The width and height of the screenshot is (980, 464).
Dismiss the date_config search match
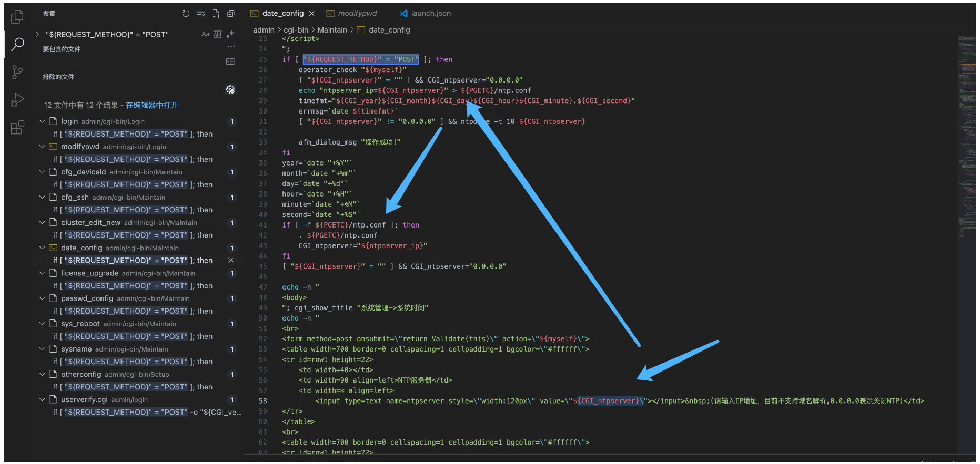tap(230, 261)
